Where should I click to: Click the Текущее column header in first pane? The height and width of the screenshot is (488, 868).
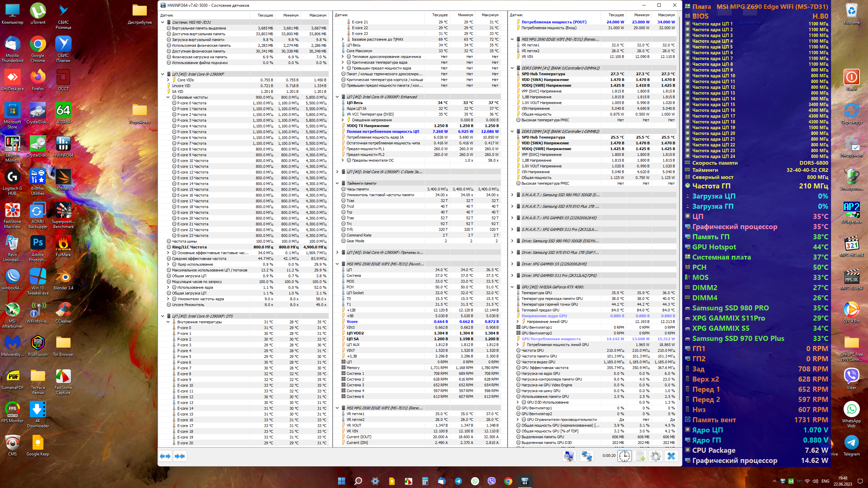[265, 15]
